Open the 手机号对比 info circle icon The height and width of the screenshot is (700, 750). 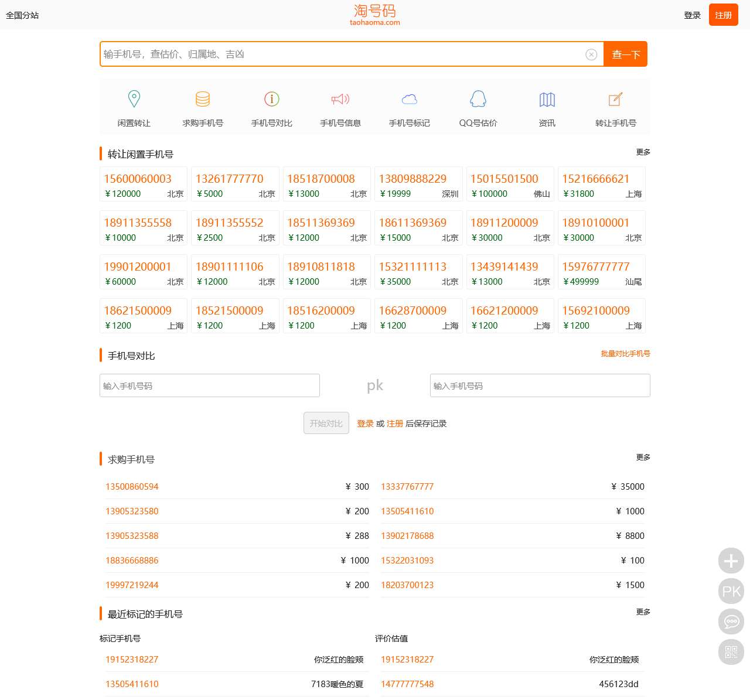tap(272, 98)
